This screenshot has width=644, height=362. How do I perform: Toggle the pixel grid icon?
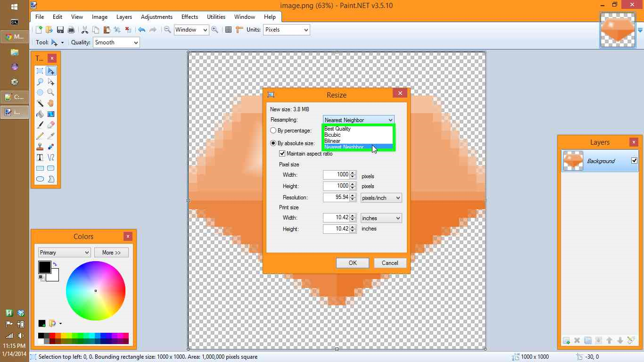point(228,30)
